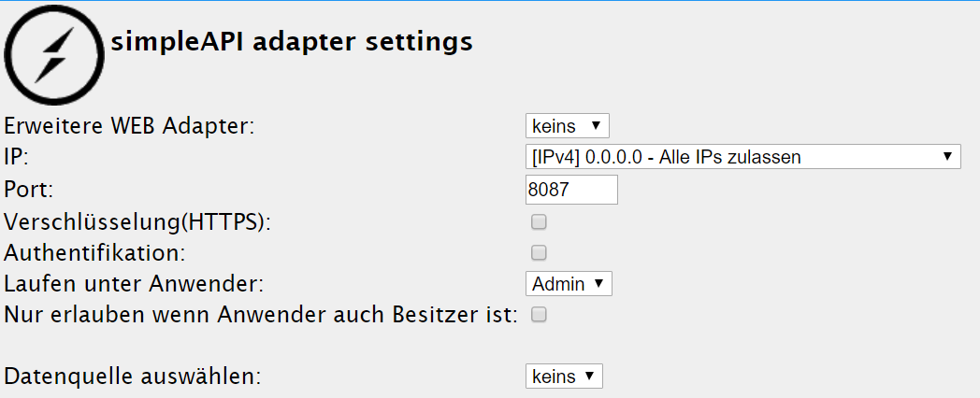Check the Anwender auch Besitzer checkbox

[539, 315]
